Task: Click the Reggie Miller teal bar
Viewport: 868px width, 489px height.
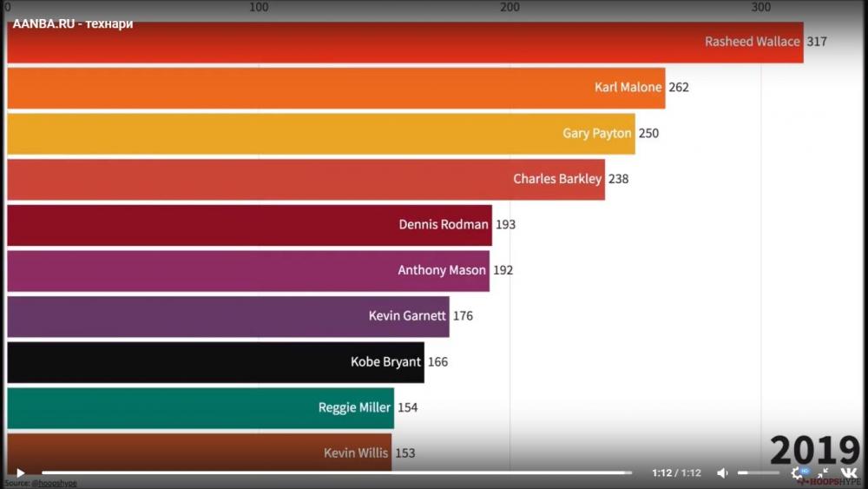Action: tap(200, 408)
